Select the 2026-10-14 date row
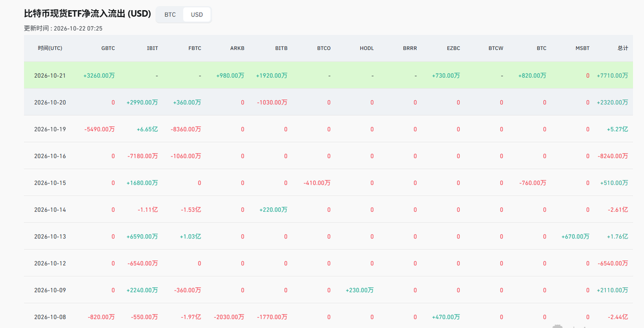This screenshot has height=328, width=644. (328, 210)
